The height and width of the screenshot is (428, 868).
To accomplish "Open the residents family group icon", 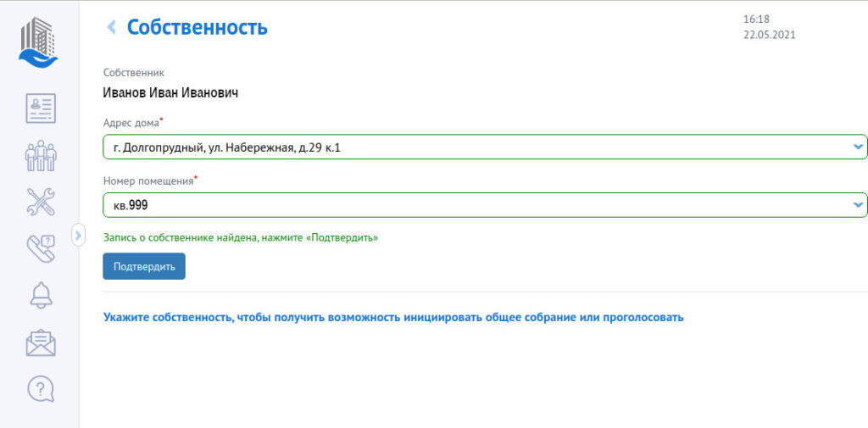I will pyautogui.click(x=41, y=155).
